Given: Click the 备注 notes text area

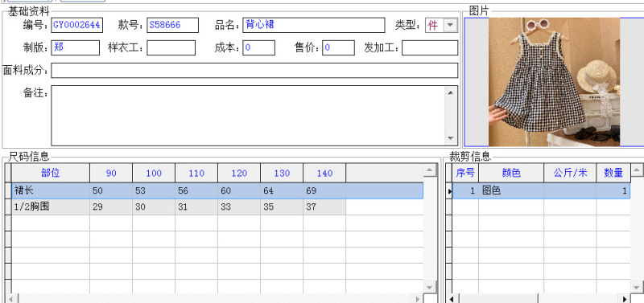Looking at the screenshot, I should (x=249, y=116).
